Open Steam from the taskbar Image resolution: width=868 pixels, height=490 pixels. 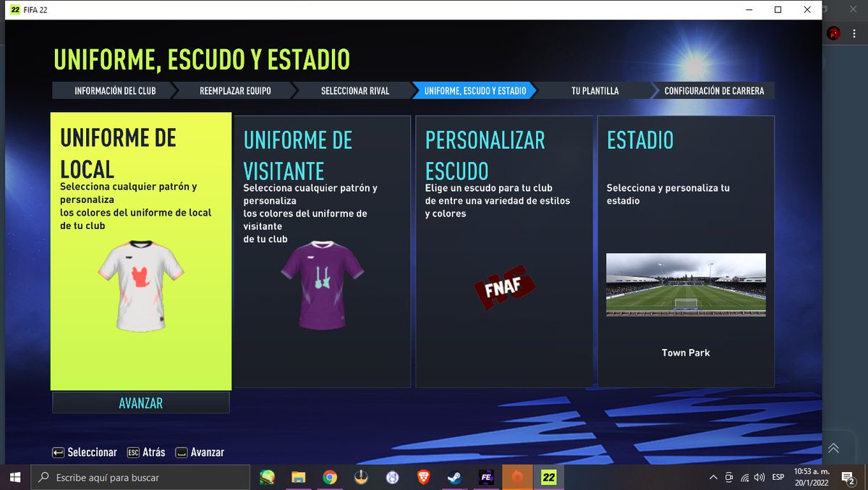454,477
